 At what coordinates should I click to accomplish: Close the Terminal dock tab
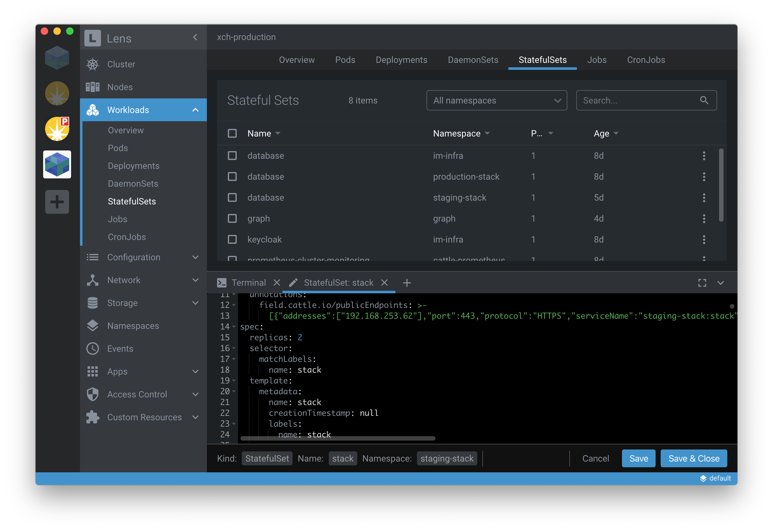[x=277, y=283]
